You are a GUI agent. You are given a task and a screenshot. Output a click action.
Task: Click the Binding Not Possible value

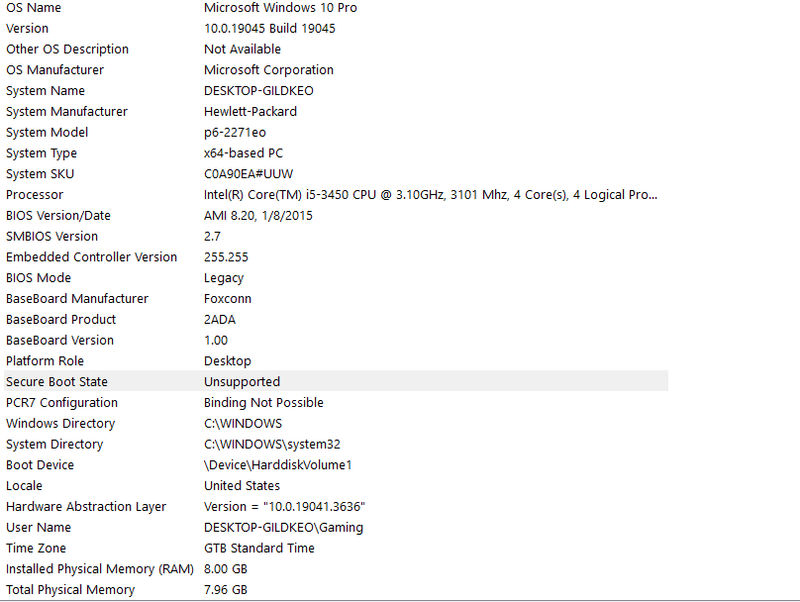(264, 403)
